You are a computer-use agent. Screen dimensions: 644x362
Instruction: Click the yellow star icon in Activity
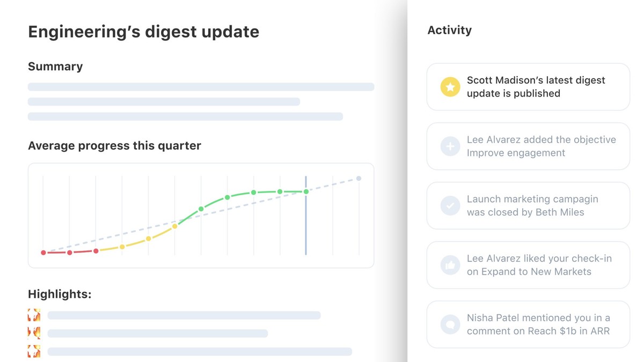(x=450, y=87)
